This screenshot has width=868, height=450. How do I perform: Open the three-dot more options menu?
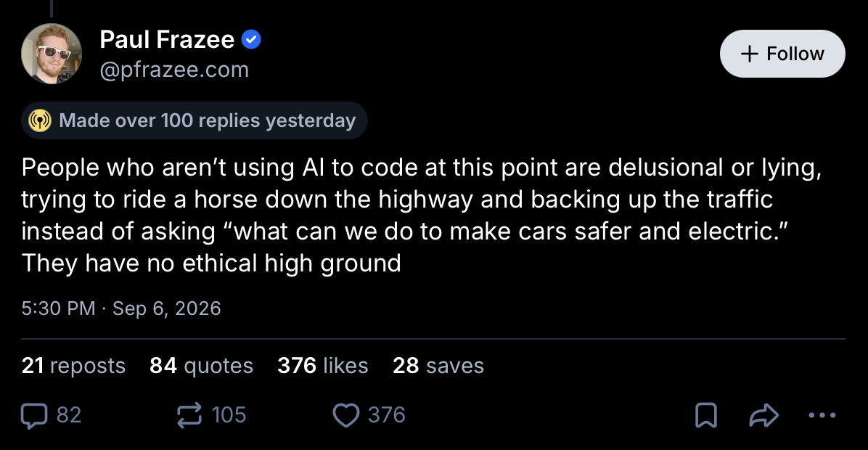pyautogui.click(x=822, y=415)
